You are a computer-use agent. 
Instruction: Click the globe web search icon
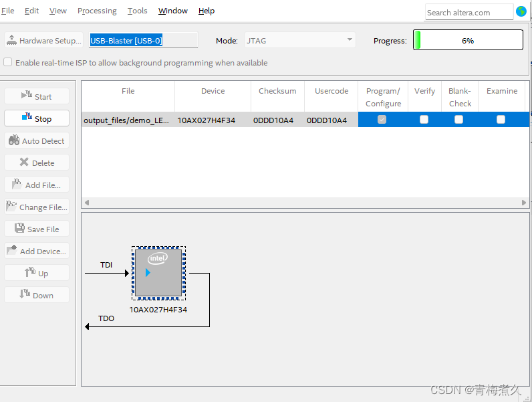click(x=521, y=11)
